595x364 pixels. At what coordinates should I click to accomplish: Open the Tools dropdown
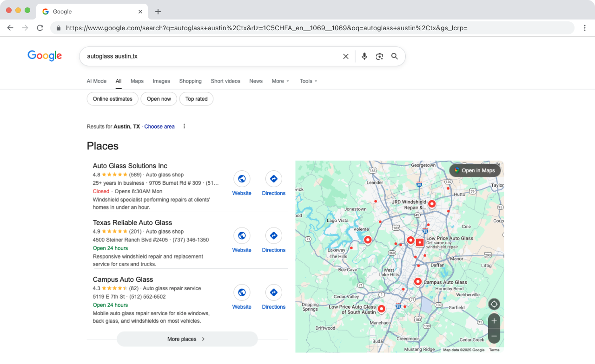click(308, 81)
